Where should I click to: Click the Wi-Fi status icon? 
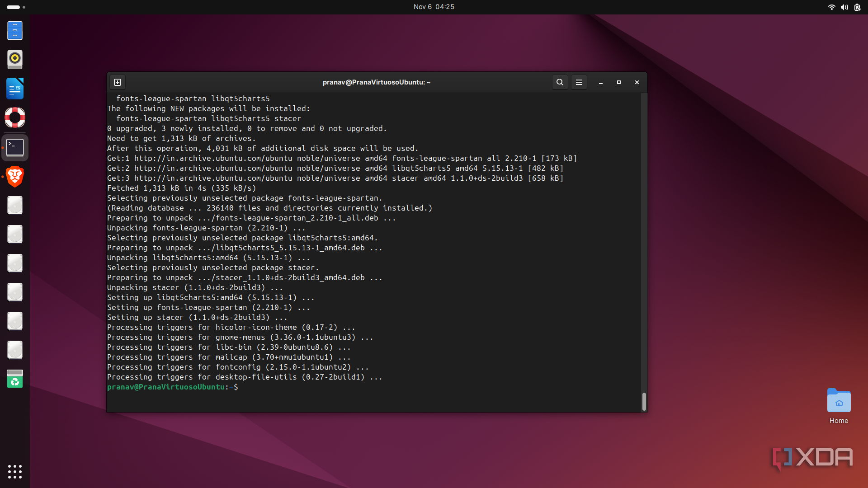831,7
